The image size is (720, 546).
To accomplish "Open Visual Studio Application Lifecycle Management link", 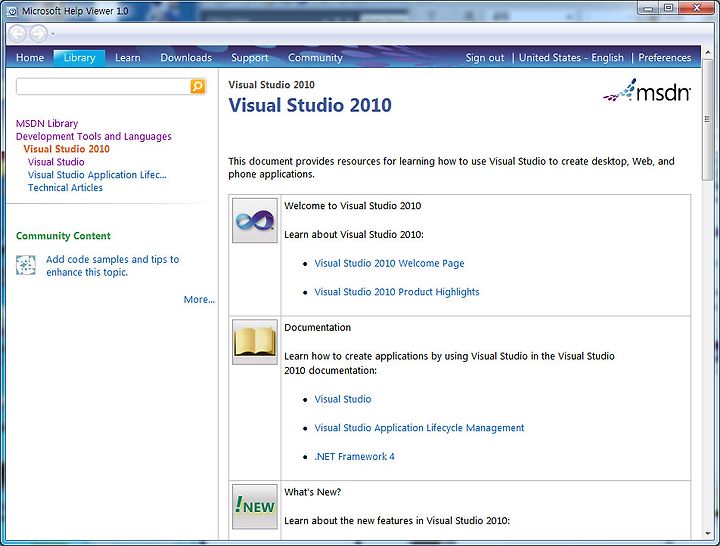I will 419,428.
